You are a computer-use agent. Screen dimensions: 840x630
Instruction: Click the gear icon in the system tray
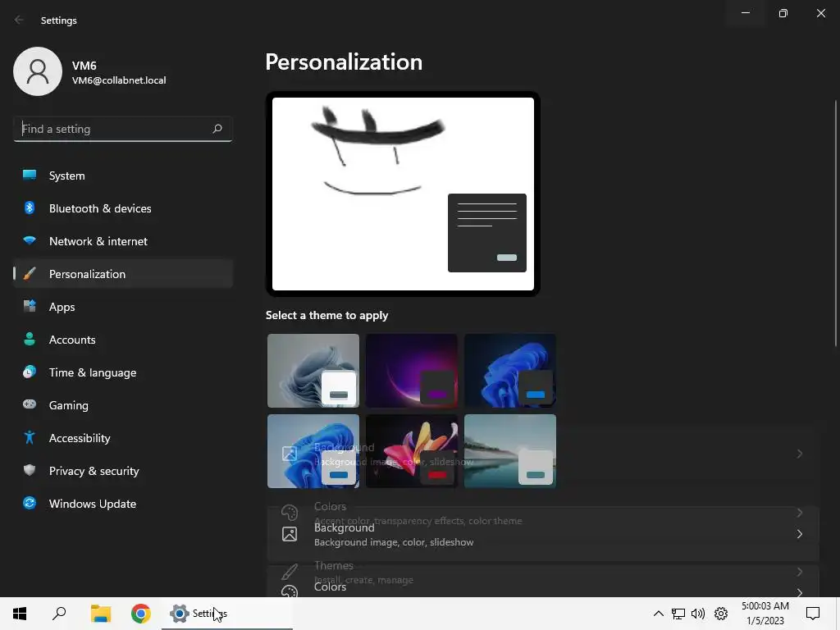(721, 614)
